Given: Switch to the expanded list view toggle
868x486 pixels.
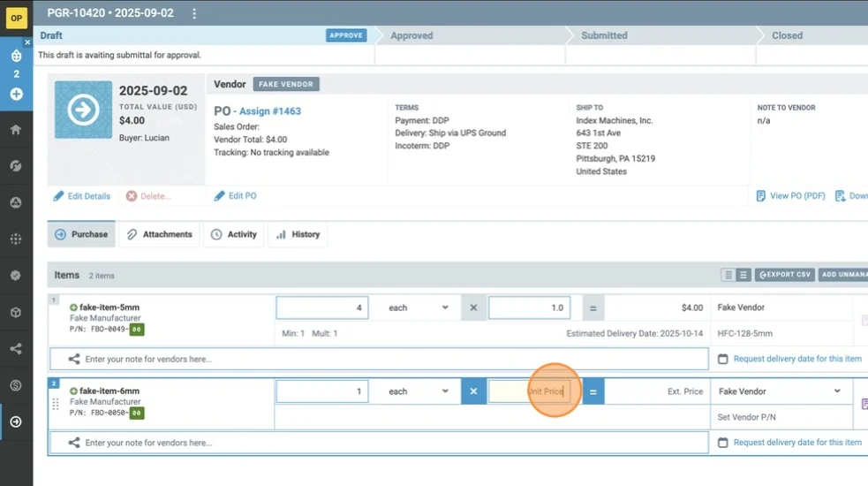Looking at the screenshot, I should coord(743,275).
